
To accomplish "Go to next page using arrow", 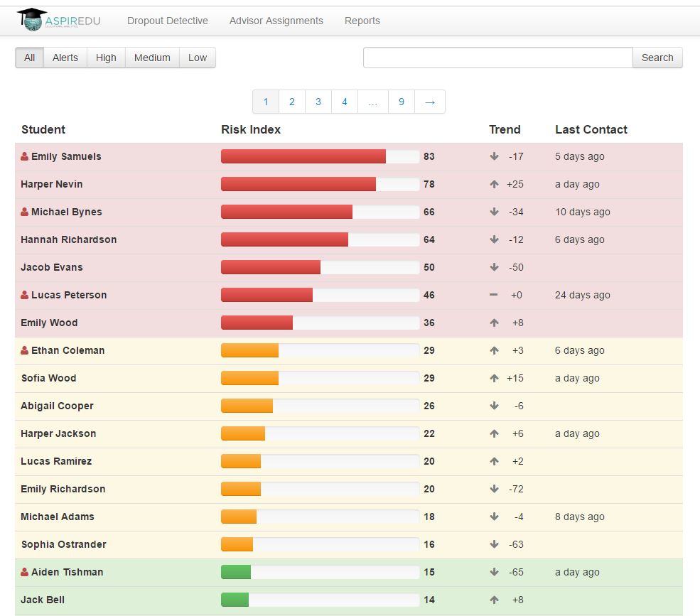I will coord(429,102).
